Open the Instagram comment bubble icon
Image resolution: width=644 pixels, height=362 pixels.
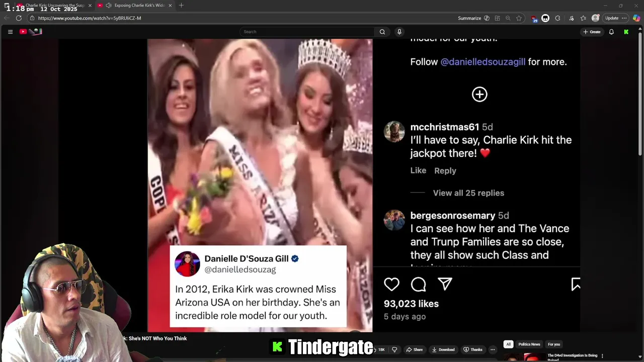[x=418, y=285]
